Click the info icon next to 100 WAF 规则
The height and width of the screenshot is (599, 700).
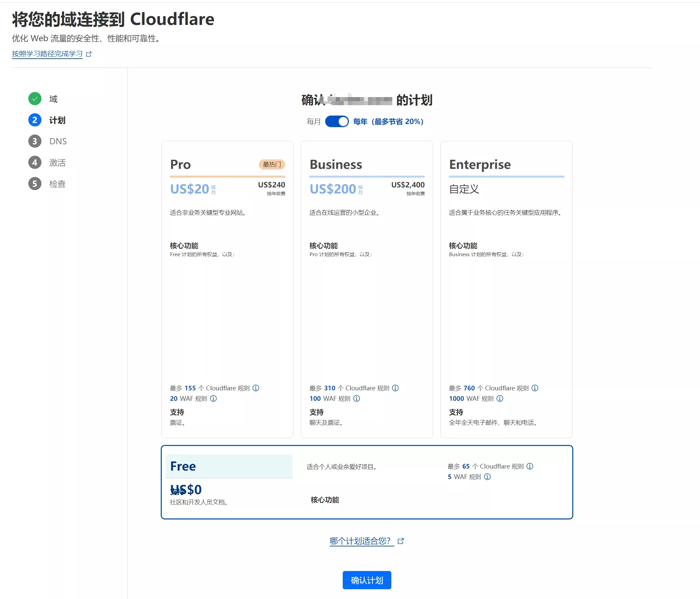pos(357,399)
